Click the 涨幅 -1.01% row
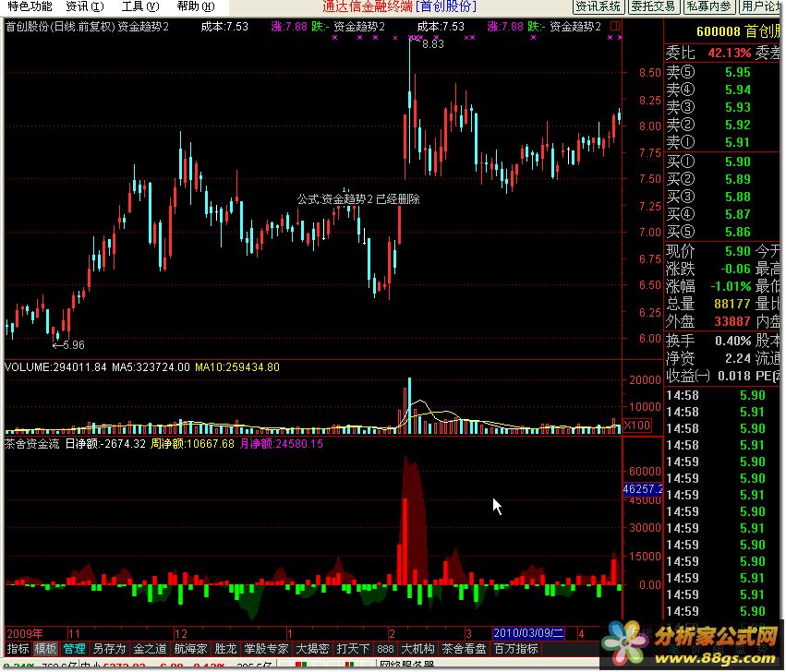 tap(708, 286)
